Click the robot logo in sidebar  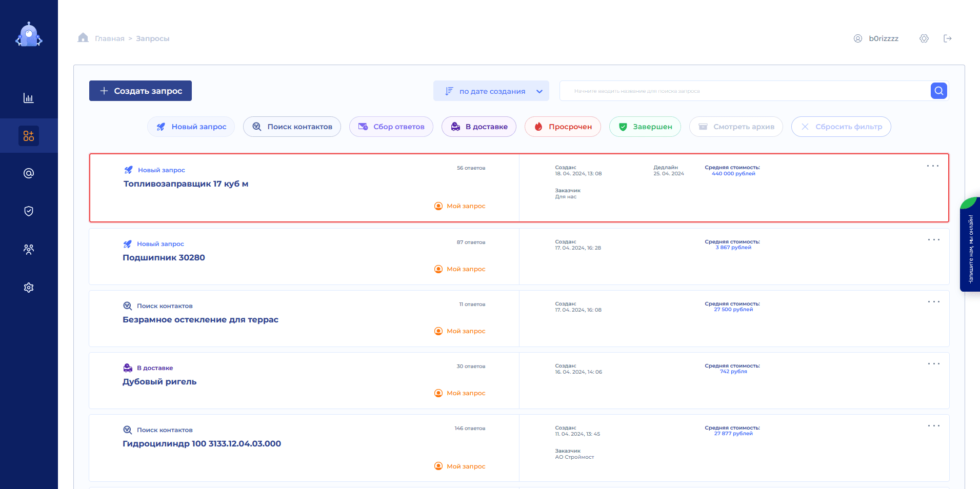coord(29,35)
